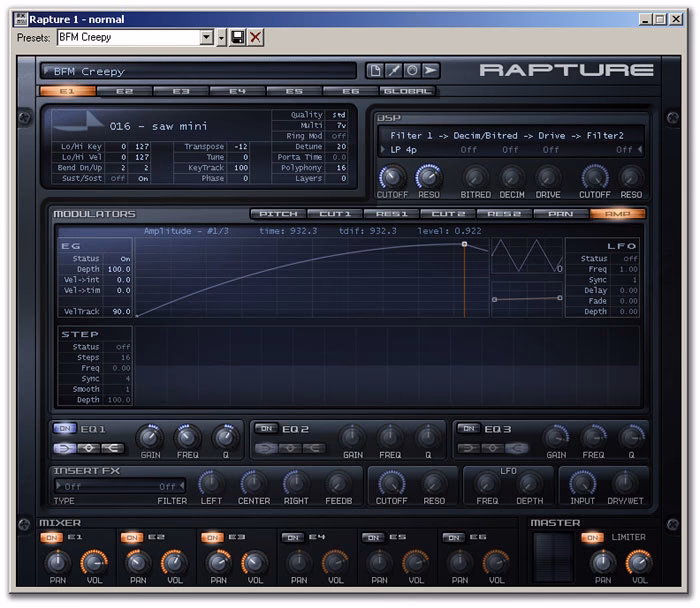The image size is (700, 608).
Task: Select EQ3 peak filter shape icon
Action: coord(492,448)
